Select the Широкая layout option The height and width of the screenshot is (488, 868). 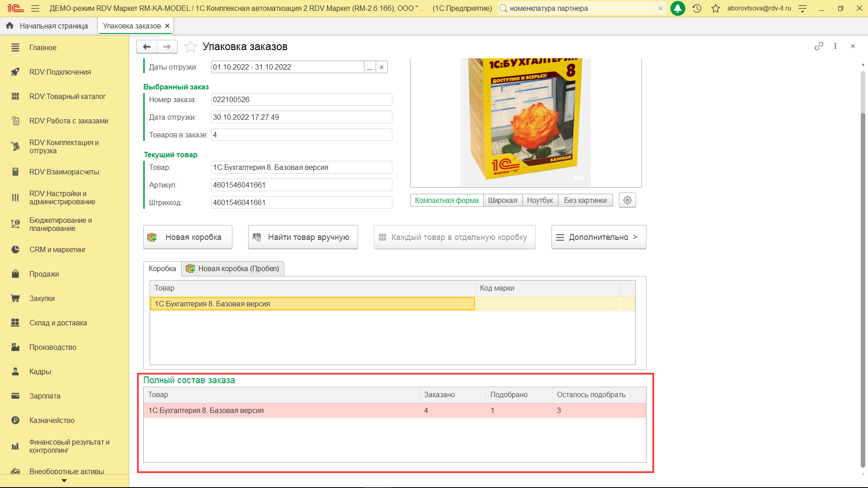pos(502,200)
